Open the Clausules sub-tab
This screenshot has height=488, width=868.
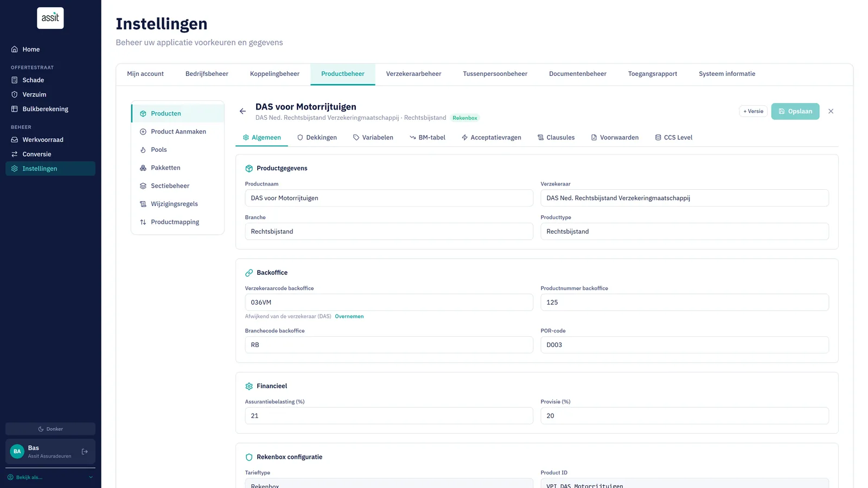pyautogui.click(x=556, y=138)
